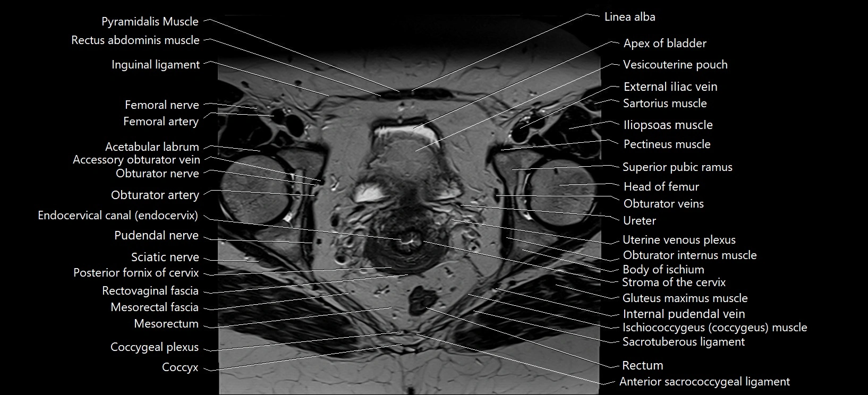Click the Accessory obturator vein label
This screenshot has height=395, width=868.
pos(137,160)
